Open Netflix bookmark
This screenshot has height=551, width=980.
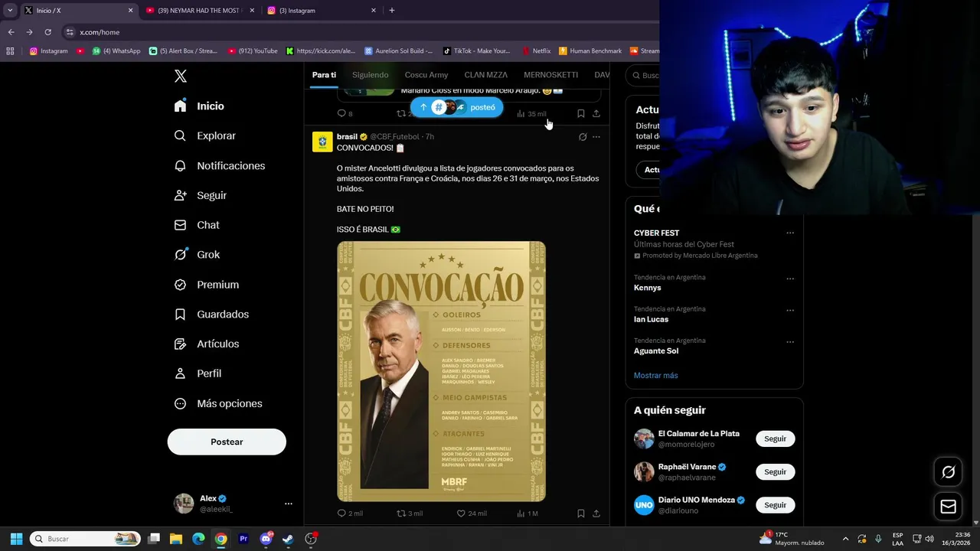537,51
